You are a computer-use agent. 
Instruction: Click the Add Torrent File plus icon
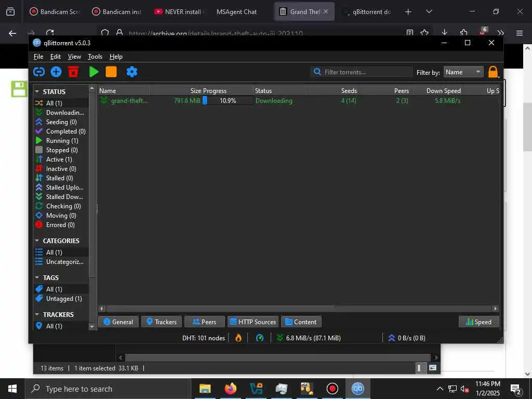56,72
